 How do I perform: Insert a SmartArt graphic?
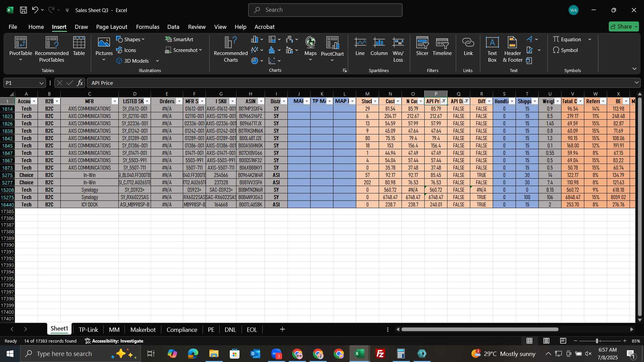179,40
